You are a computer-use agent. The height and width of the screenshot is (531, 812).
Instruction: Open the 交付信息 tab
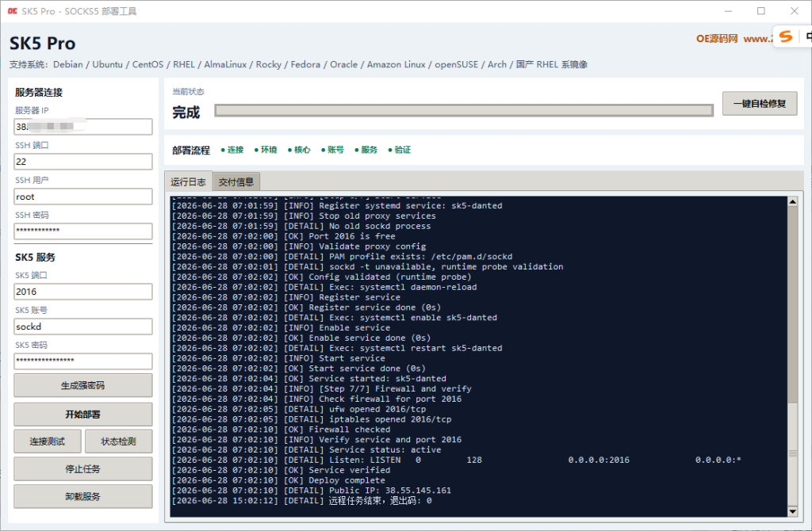coord(236,181)
